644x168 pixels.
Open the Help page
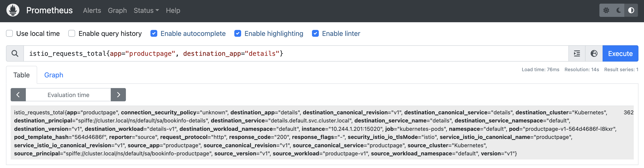(x=173, y=10)
